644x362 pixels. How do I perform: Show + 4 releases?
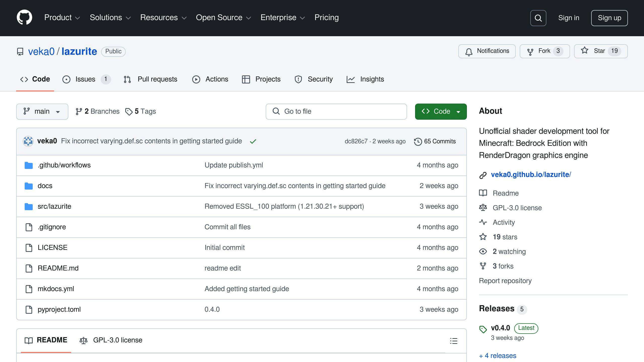click(498, 356)
